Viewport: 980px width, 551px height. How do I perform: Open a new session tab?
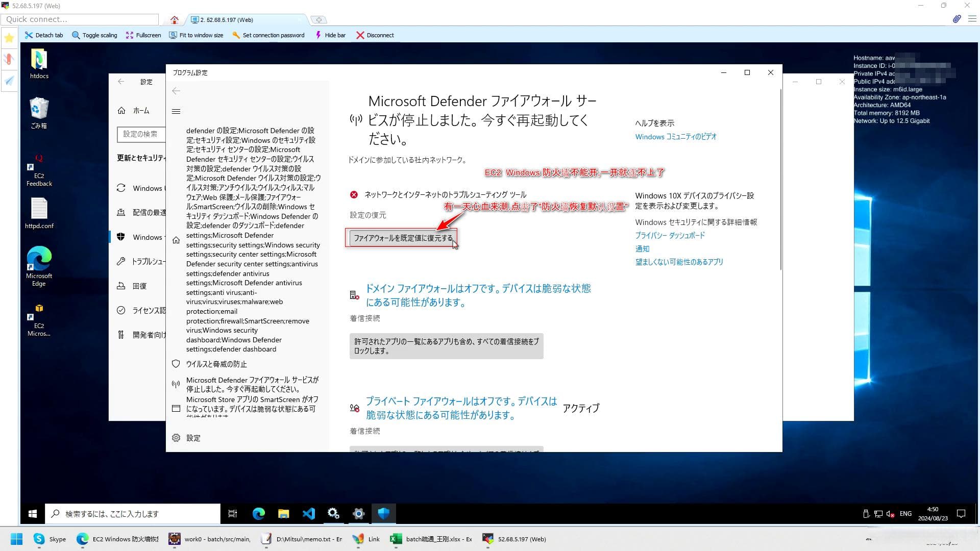(319, 20)
